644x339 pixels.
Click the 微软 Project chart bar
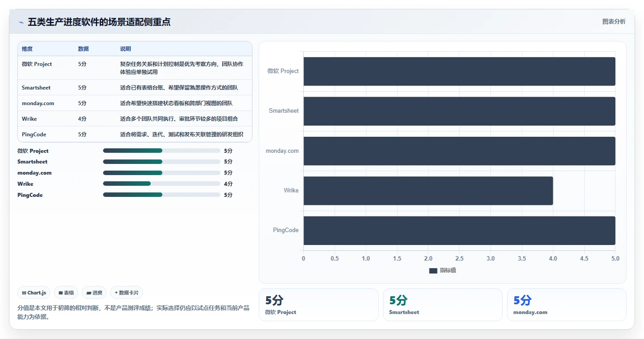coord(459,71)
